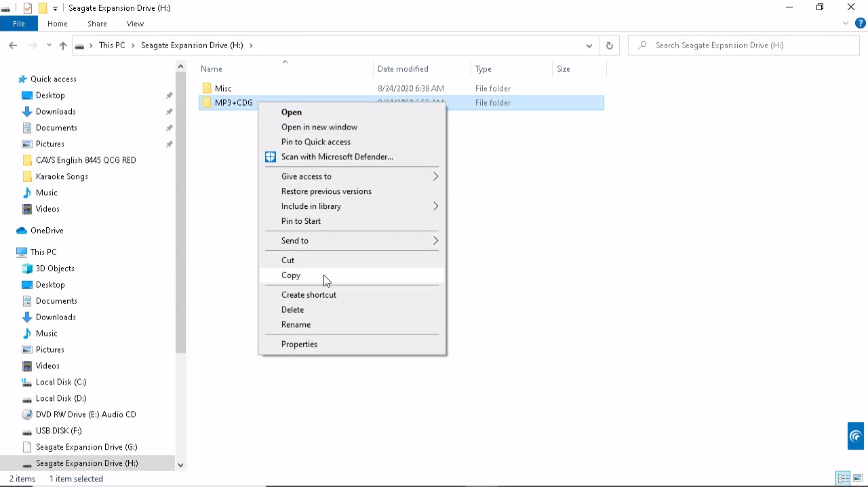The image size is (868, 487).
Task: Open Local Disk (C:)
Action: 61,383
